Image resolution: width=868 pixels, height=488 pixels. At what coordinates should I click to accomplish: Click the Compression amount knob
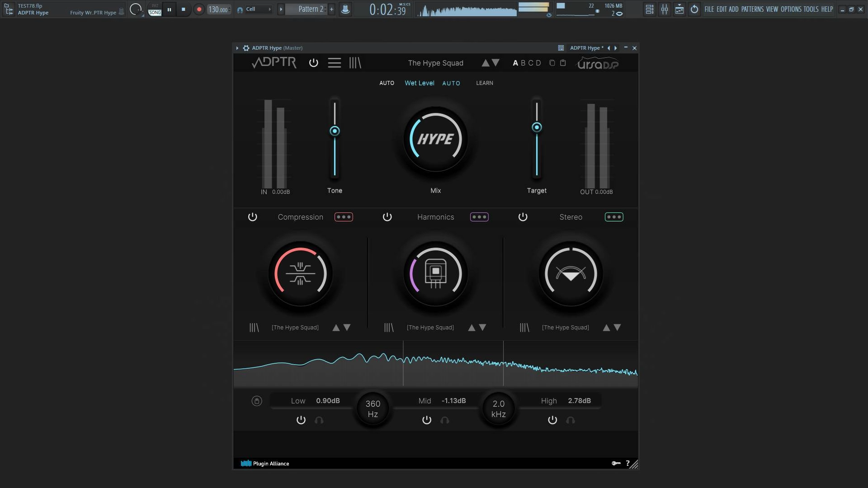click(x=301, y=274)
